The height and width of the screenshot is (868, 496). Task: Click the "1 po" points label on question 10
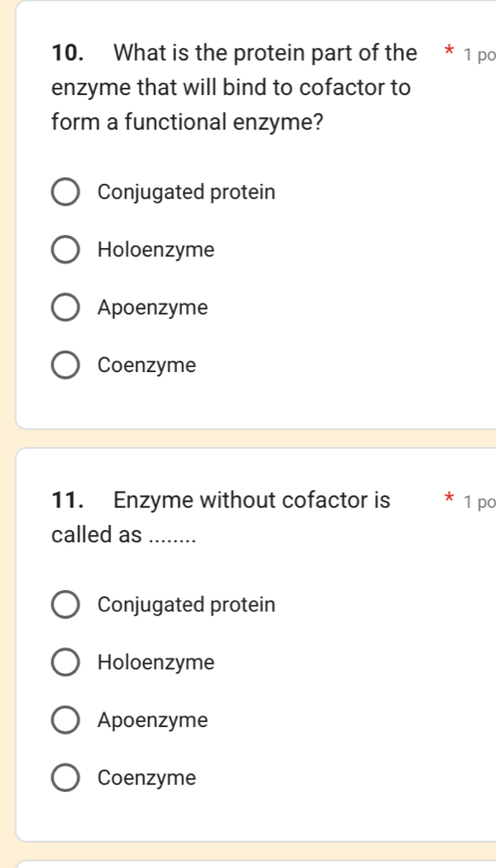[479, 51]
